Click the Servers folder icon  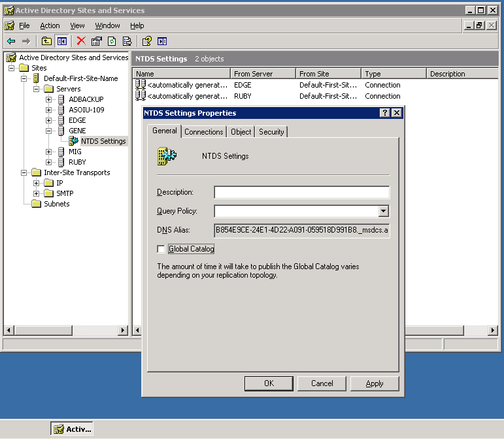(48, 89)
